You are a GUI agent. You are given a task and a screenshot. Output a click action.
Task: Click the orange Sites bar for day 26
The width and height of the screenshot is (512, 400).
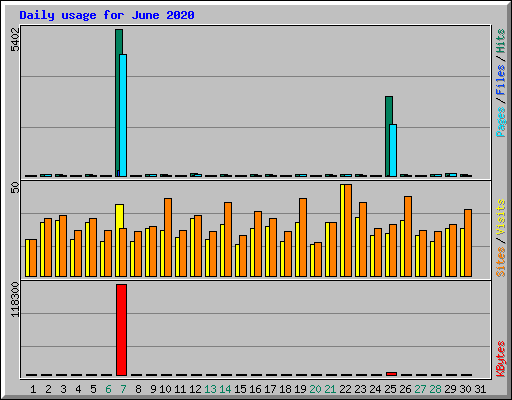pos(408,236)
